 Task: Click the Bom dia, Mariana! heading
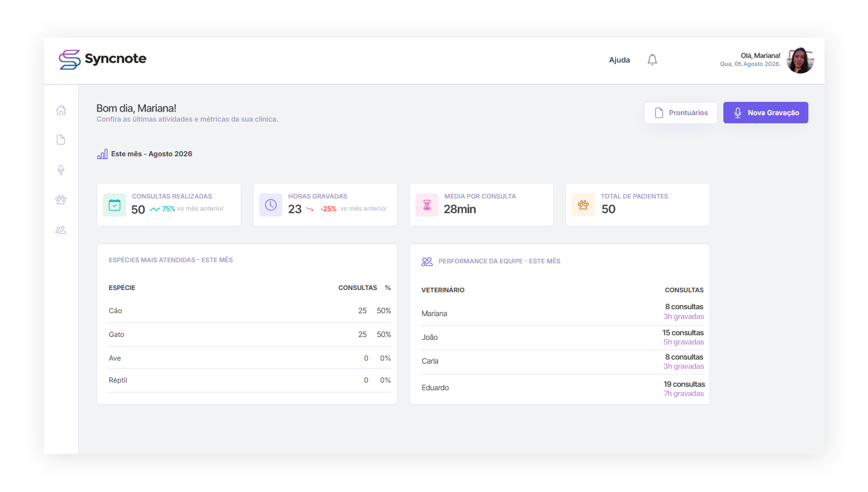(137, 108)
